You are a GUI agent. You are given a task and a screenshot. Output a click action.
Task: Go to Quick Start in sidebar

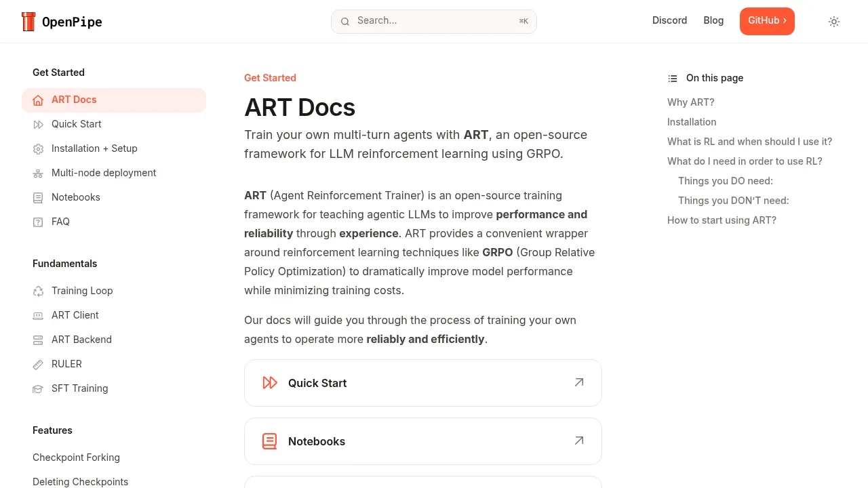pyautogui.click(x=114, y=125)
